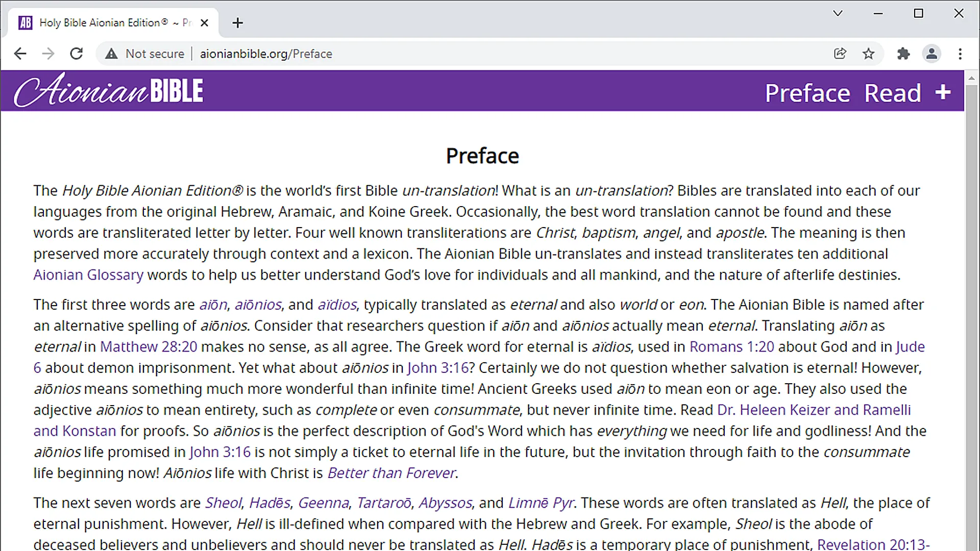Screen dimensions: 980x551
Task: Close the Holy Bible Aionian Edition tab
Action: click(x=204, y=23)
